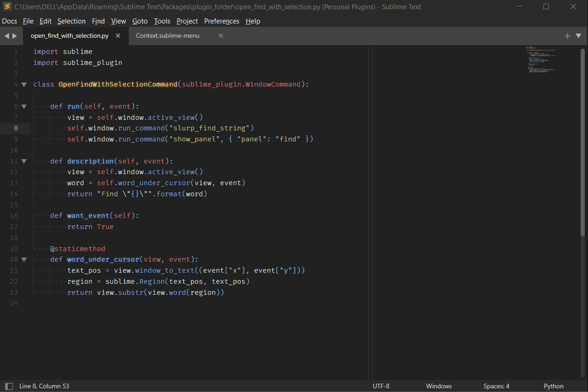Go to next tab with right arrow
Viewport: 588px width, 392px height.
(15, 36)
